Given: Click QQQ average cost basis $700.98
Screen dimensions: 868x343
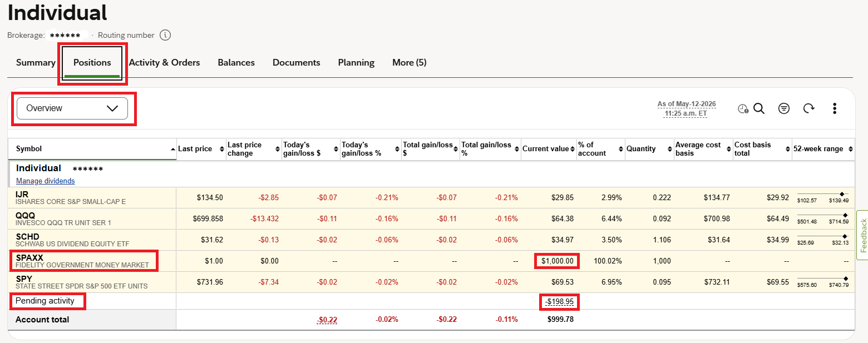Looking at the screenshot, I should tap(717, 218).
